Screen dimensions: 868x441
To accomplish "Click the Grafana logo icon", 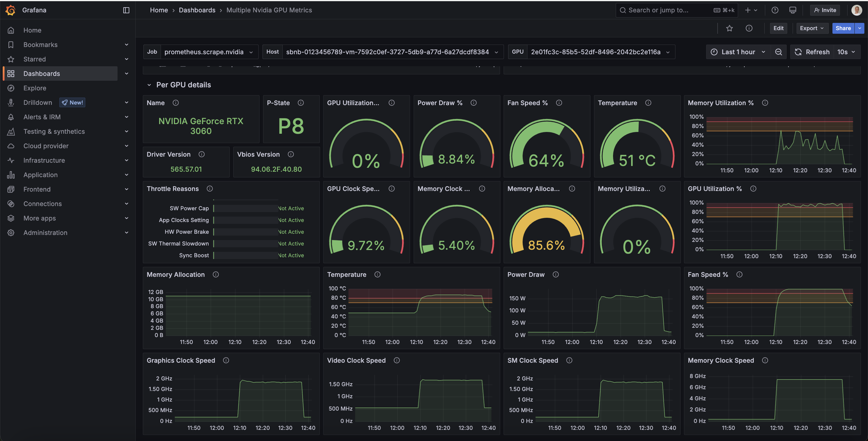I will [x=11, y=10].
